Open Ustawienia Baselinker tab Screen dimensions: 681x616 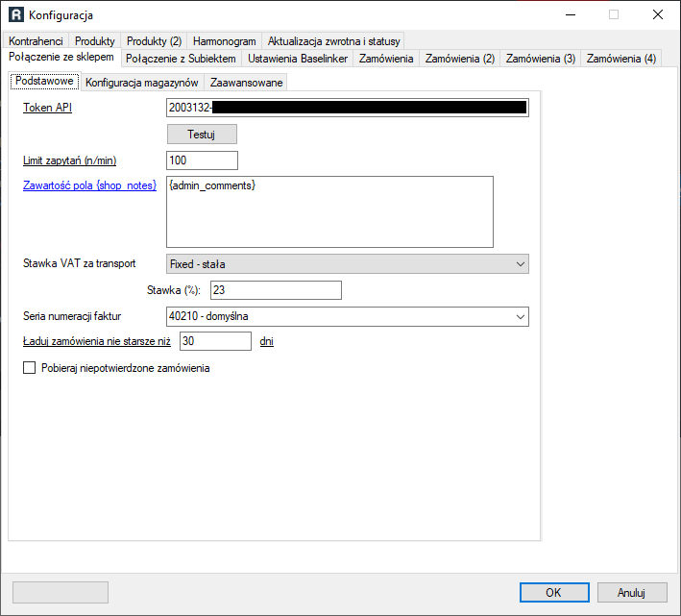tap(298, 59)
